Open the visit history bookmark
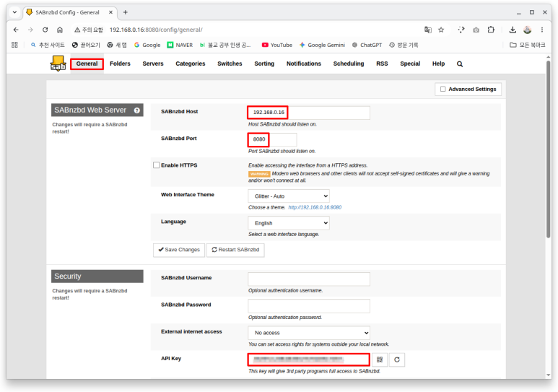This screenshot has height=392, width=558. [x=404, y=45]
